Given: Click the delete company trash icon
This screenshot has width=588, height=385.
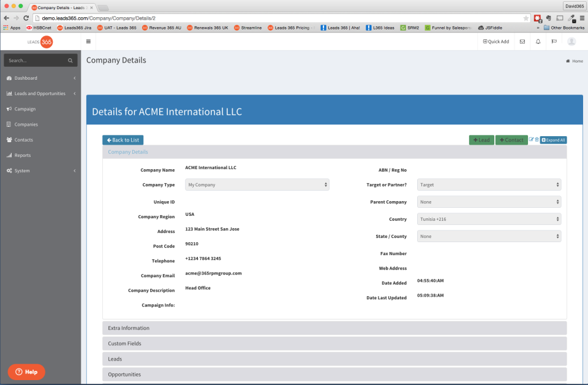Looking at the screenshot, I should coord(537,140).
